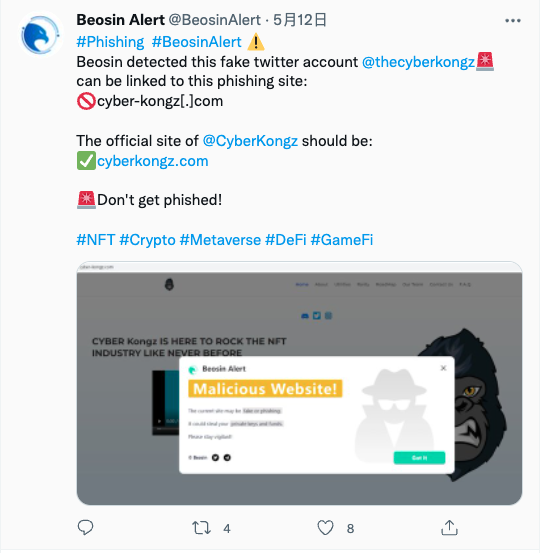Play the video in the embedded screenshot
Viewport: 540px width, 553px height.
[159, 421]
